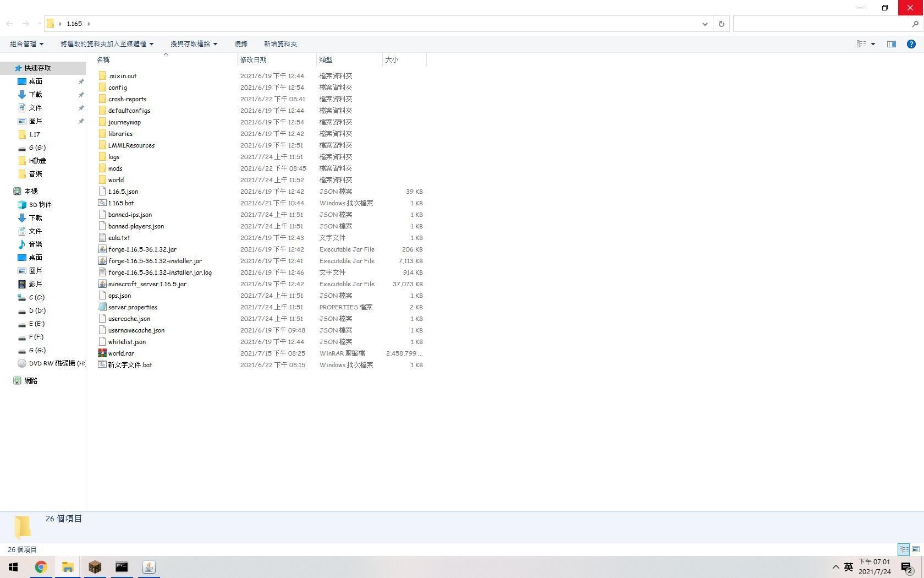Screen dimensions: 924x578
Task: Open the 組合管理 dropdown menu
Action: click(x=26, y=44)
